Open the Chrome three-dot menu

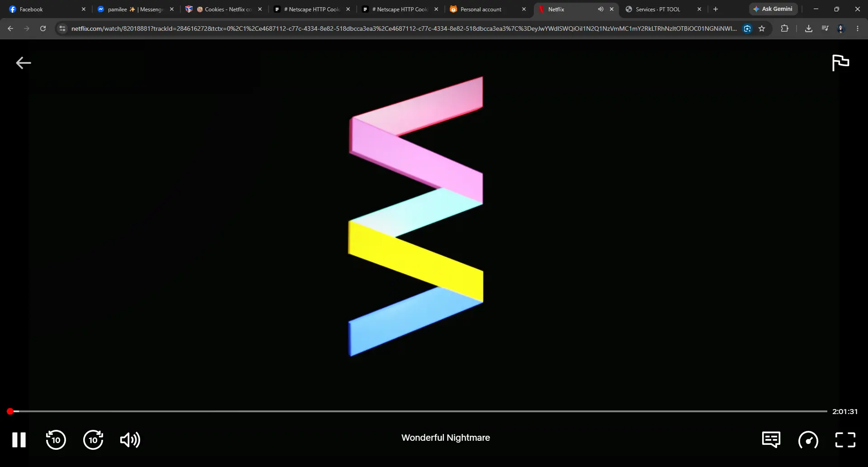pos(858,29)
